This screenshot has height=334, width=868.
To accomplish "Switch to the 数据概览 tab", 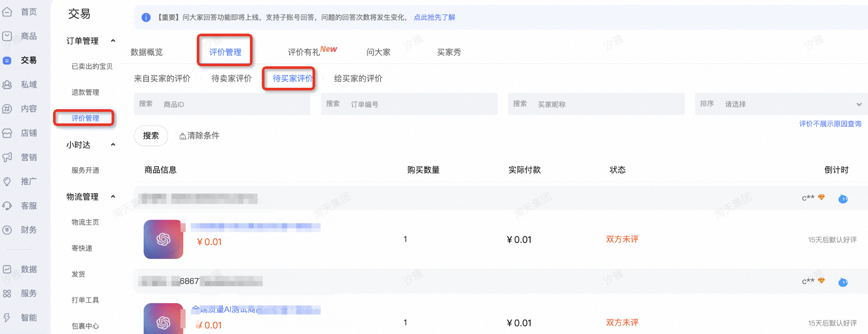I will point(147,52).
